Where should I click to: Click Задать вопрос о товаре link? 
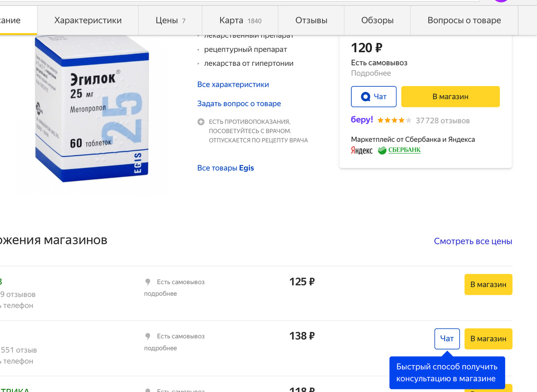tap(239, 103)
